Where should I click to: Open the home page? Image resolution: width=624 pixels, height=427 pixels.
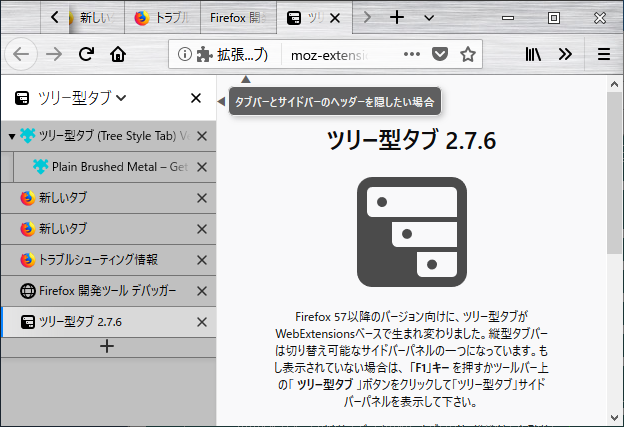118,54
